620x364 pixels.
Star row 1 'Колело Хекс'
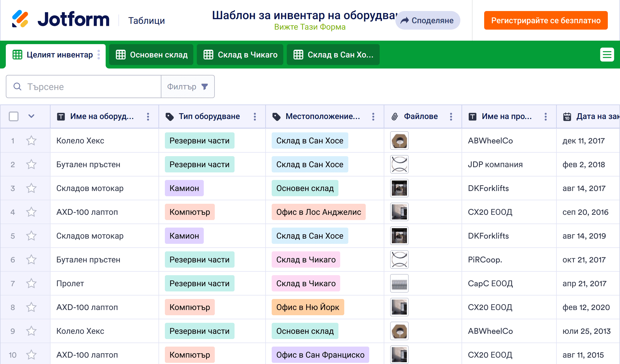[x=31, y=141]
